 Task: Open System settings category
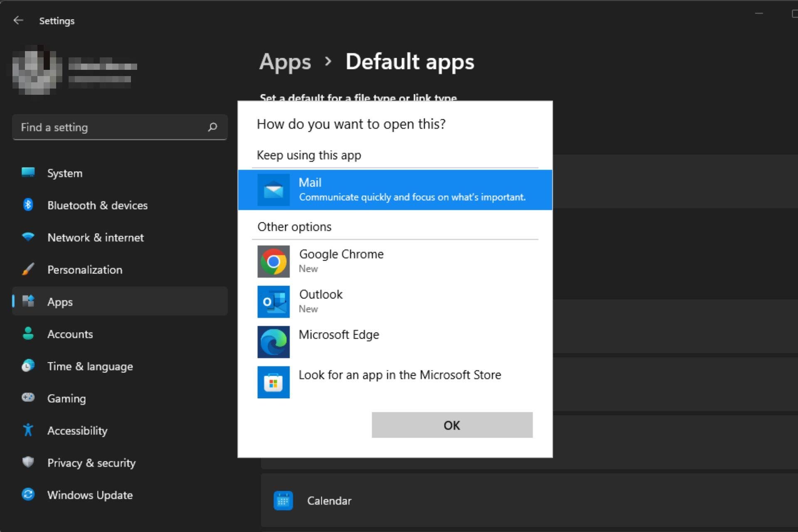tap(120, 173)
